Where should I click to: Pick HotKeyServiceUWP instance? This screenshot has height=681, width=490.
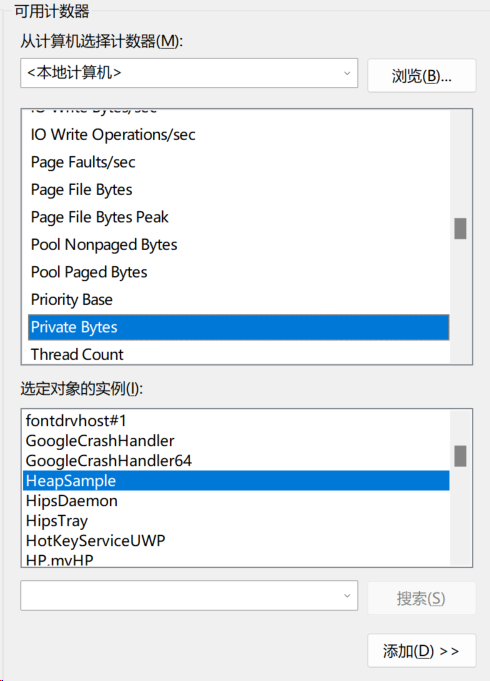[236, 541]
